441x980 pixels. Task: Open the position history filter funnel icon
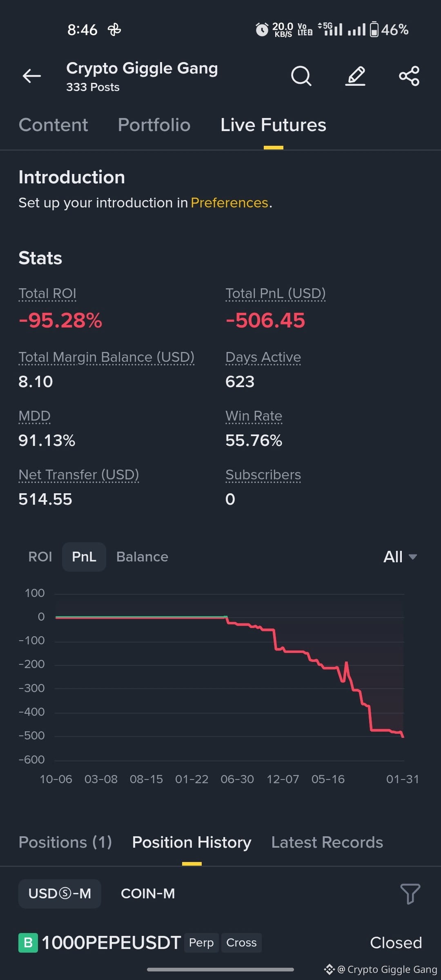(x=410, y=894)
